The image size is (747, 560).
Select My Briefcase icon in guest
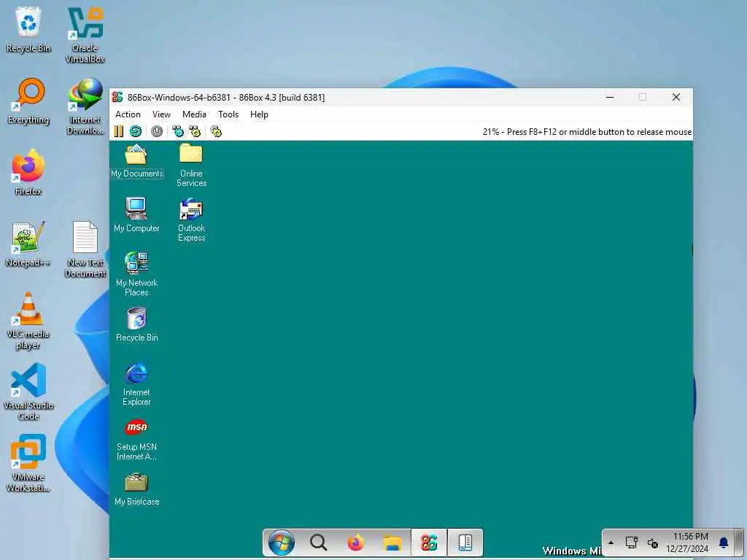pyautogui.click(x=136, y=489)
